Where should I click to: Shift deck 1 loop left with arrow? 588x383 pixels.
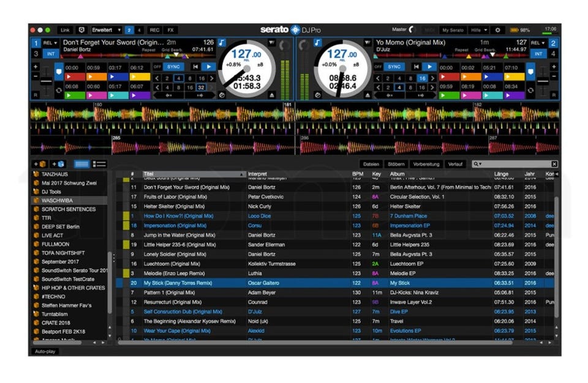(x=168, y=95)
